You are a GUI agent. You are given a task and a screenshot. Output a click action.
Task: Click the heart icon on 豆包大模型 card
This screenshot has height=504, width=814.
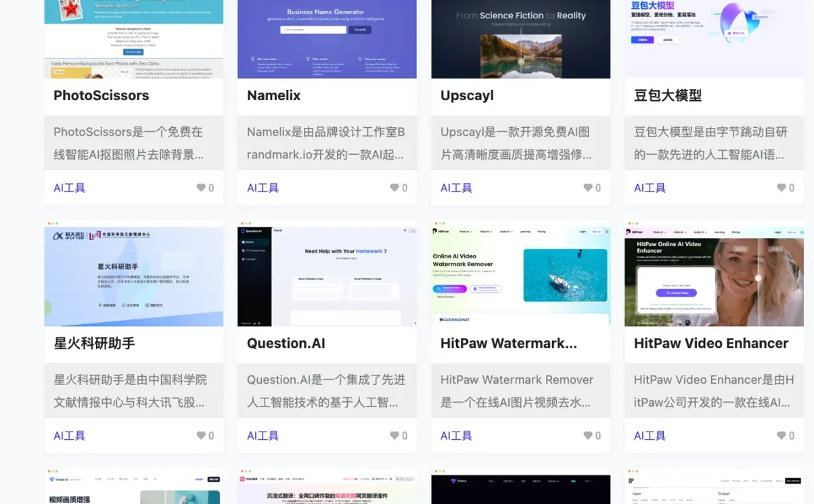point(779,187)
